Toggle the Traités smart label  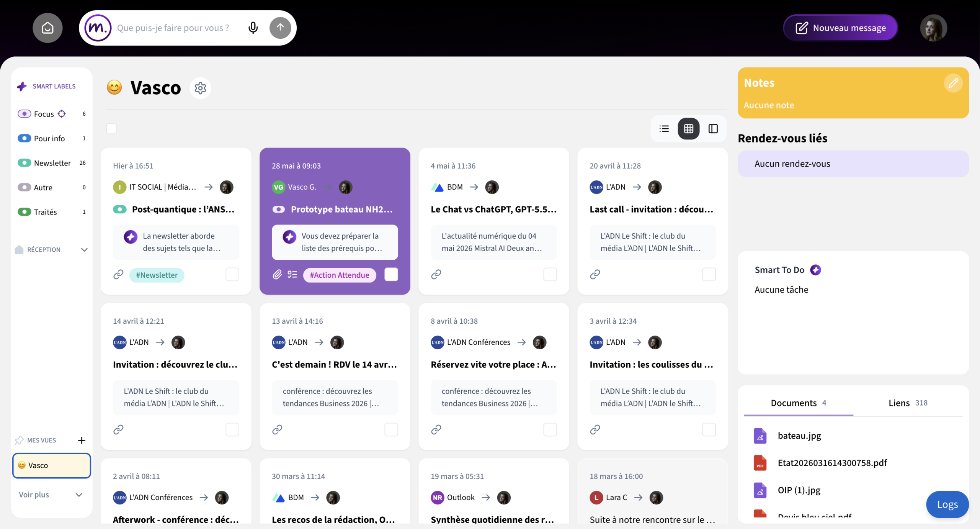[x=24, y=212]
